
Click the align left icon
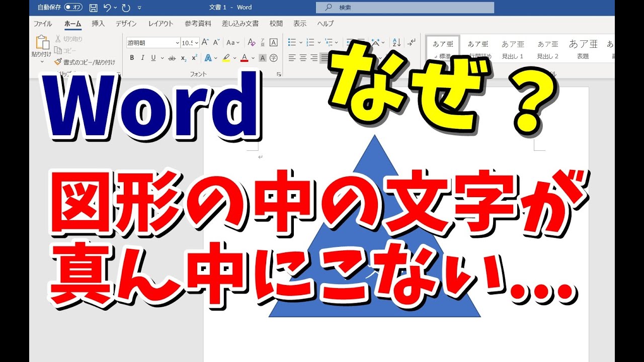(x=292, y=58)
